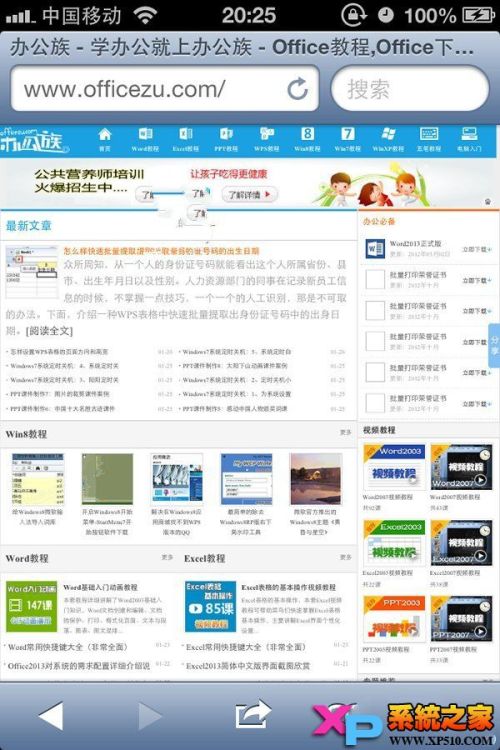The width and height of the screenshot is (500, 750).
Task: Click 更多 beside Excel教程 heading
Action: (345, 557)
